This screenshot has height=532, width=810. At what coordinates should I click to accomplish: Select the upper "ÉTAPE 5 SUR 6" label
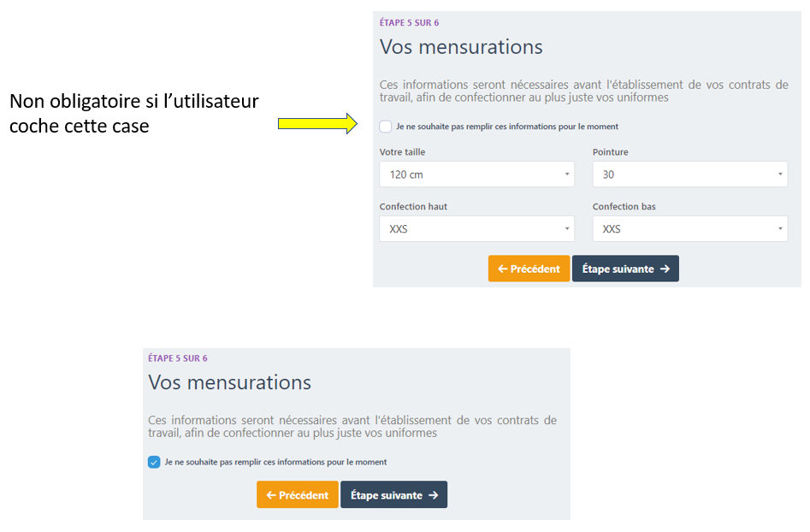(x=409, y=23)
